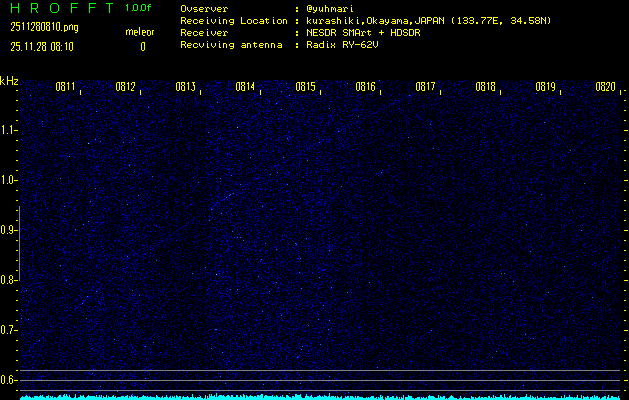Click the meteor label
Image resolution: width=629 pixels, height=400 pixels.
[140, 32]
